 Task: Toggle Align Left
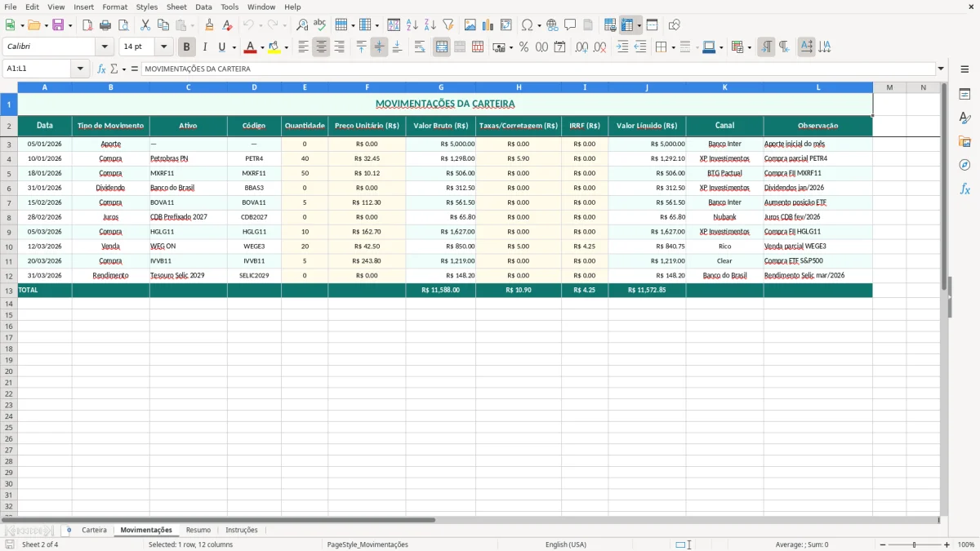coord(303,47)
